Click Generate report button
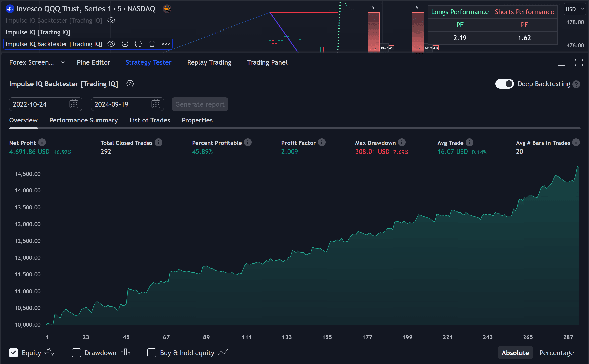 point(200,104)
